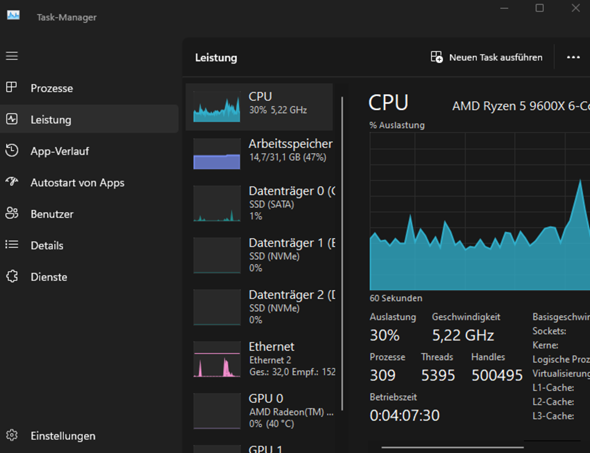Minimize the Task-Manager window

coord(504,8)
